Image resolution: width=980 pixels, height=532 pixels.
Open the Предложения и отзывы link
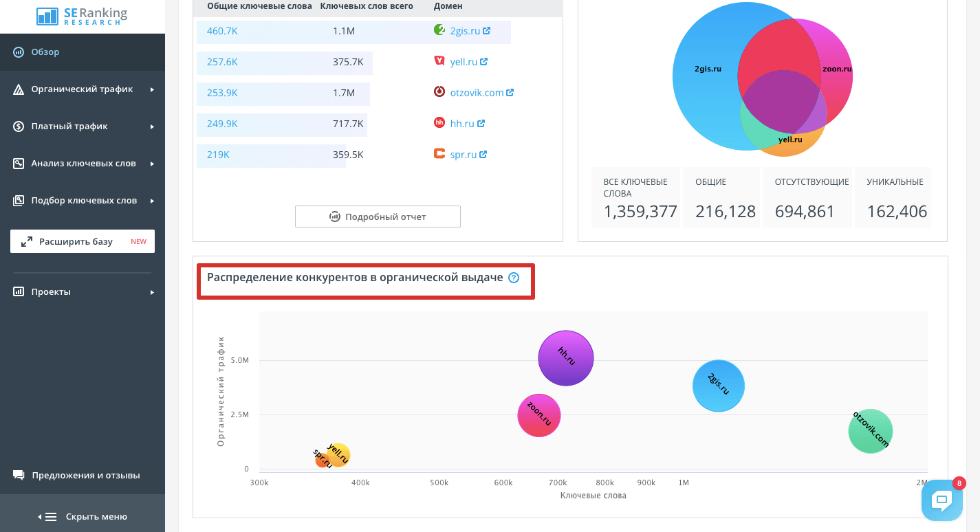85,476
